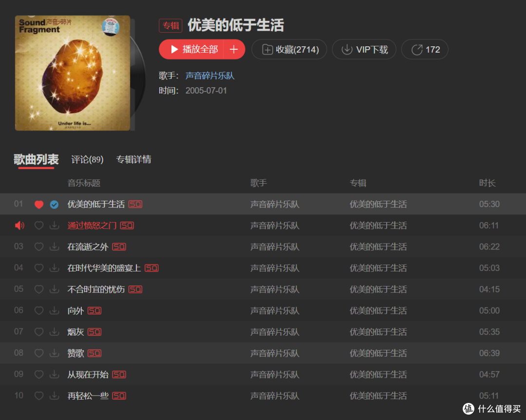Screen dimensions: 526x420
Task: Click the VIP下载 download button
Action: tap(364, 49)
